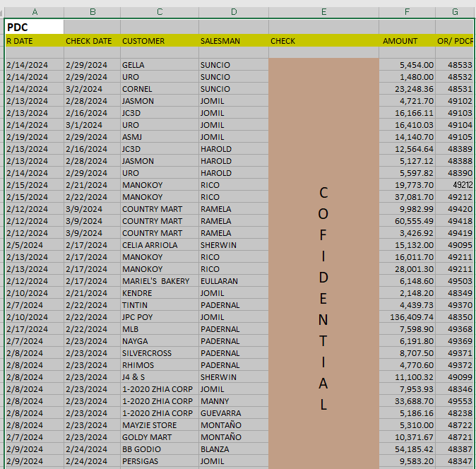The image size is (476, 469).
Task: Select the BLANZA salesman cell
Action: pyautogui.click(x=233, y=449)
